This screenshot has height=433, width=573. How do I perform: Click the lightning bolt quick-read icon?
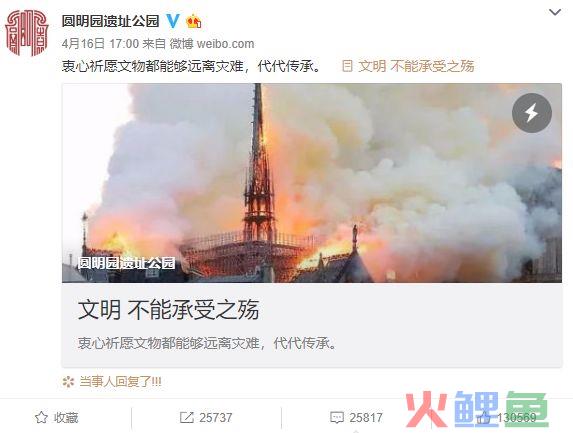[532, 113]
